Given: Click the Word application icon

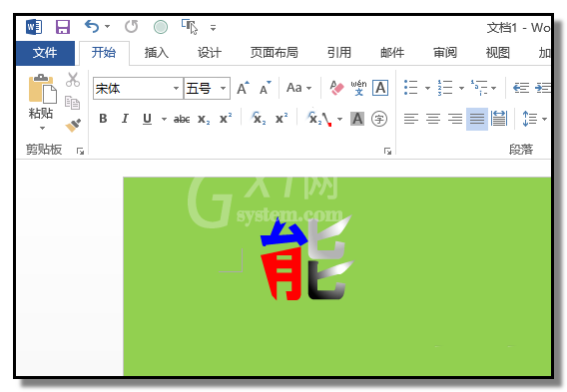Looking at the screenshot, I should pyautogui.click(x=34, y=27).
